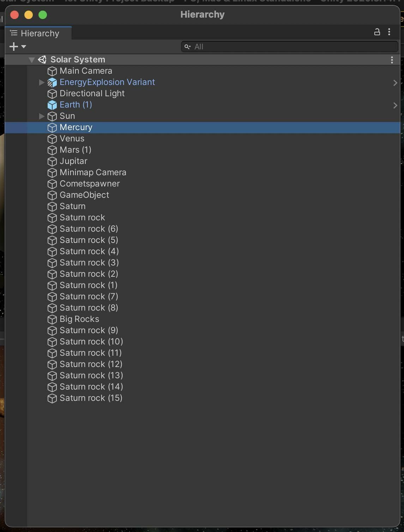Toggle the Hierarchy panel lock icon

coord(377,32)
